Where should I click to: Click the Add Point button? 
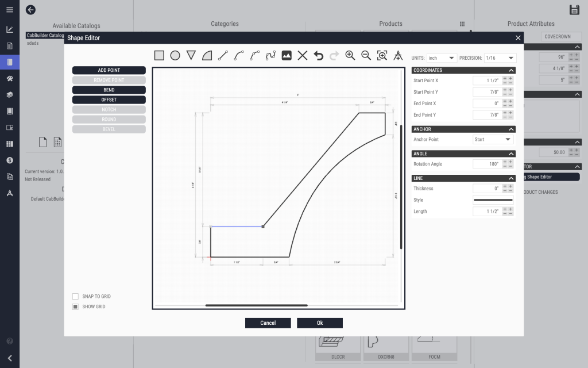tap(109, 70)
